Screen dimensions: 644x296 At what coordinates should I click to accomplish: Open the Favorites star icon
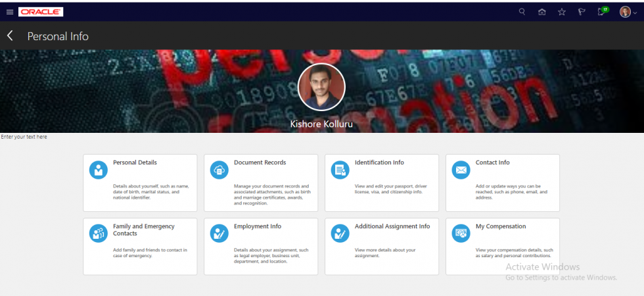tap(562, 12)
